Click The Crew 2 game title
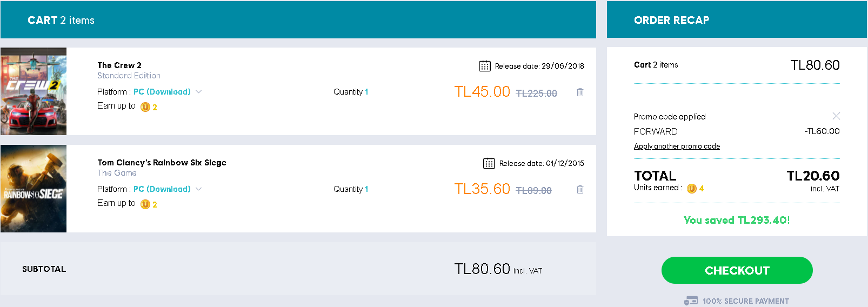This screenshot has height=307, width=868. click(119, 65)
